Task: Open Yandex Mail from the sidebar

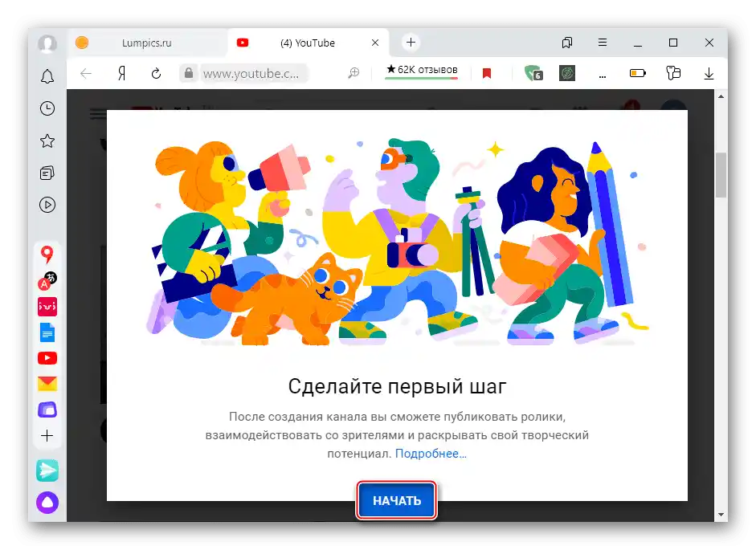Action: (x=47, y=385)
